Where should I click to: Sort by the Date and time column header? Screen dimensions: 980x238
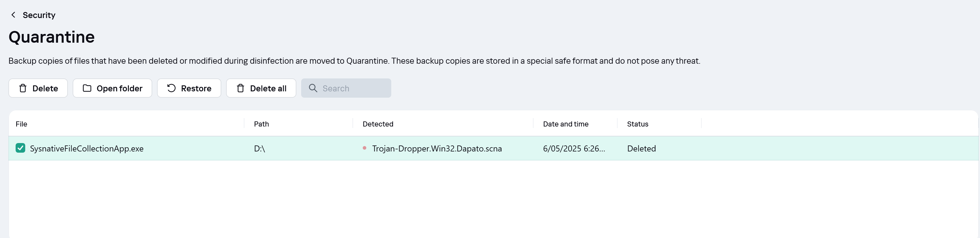coord(565,124)
